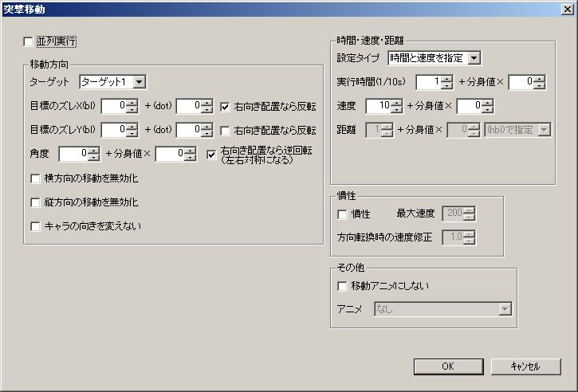Image resolution: width=578 pixels, height=392 pixels.
Task: Increase 実行時間 value with up arrow
Action: (446, 78)
